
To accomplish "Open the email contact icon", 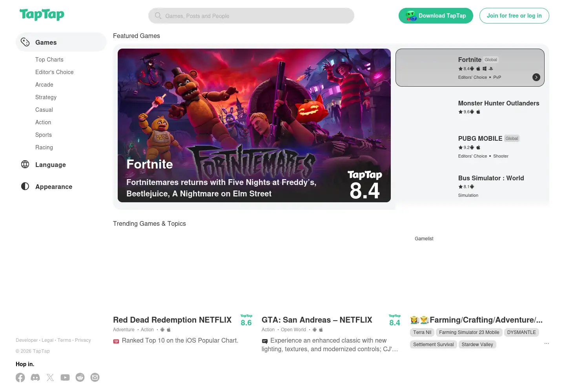I will point(95,377).
